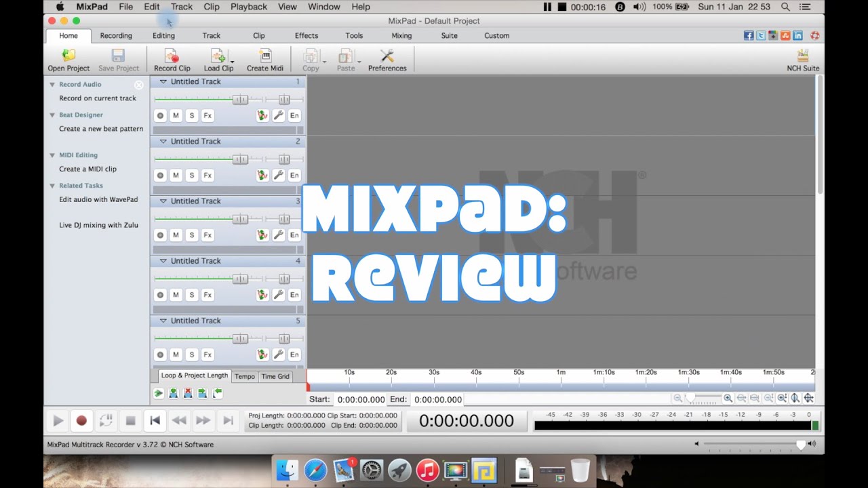Screen dimensions: 868x488
Task: Click the zoom to fit all icon
Action: pos(809,399)
